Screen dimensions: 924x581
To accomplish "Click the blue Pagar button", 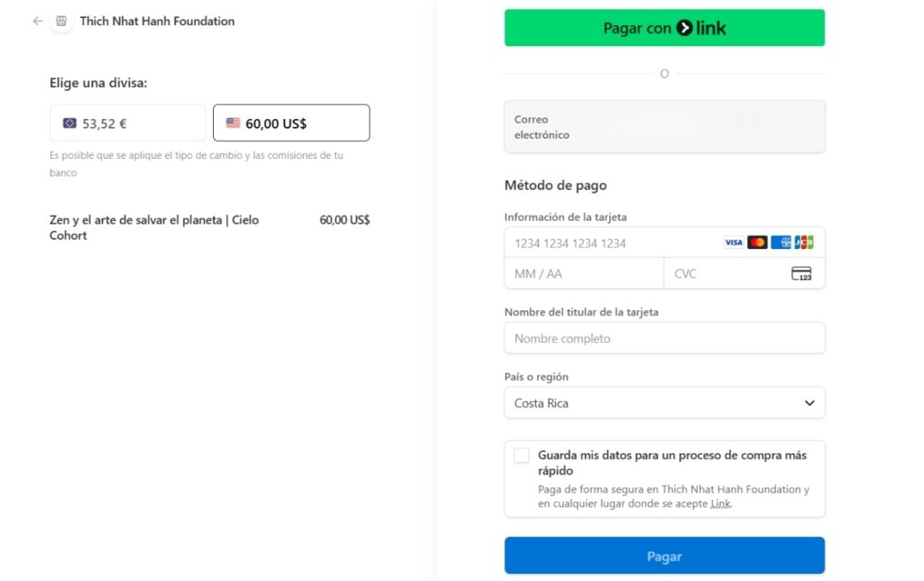I will point(664,555).
